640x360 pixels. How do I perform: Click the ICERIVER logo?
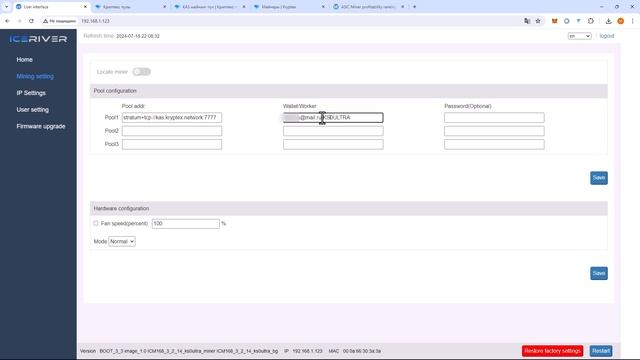click(38, 39)
